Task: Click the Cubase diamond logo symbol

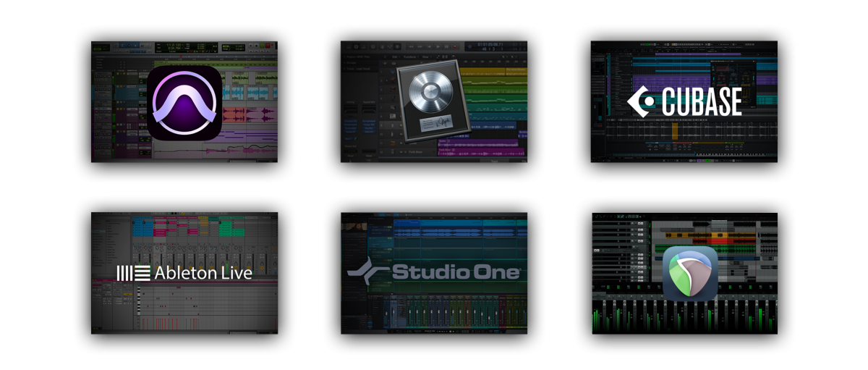Action: [640, 102]
